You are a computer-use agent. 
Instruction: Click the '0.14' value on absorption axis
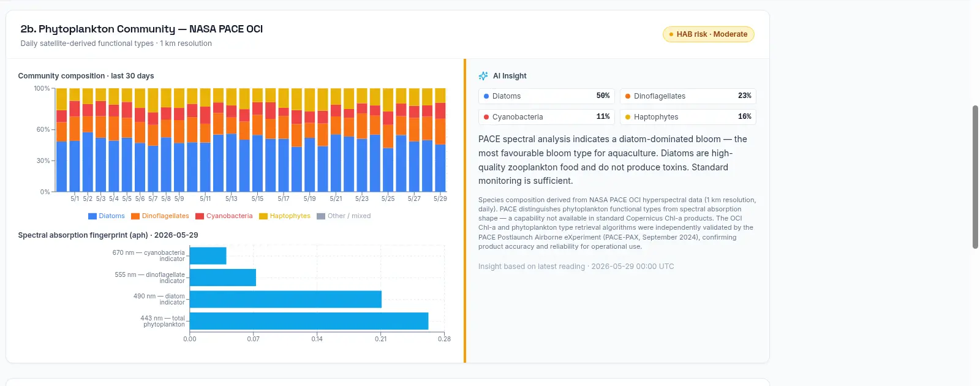(x=317, y=339)
